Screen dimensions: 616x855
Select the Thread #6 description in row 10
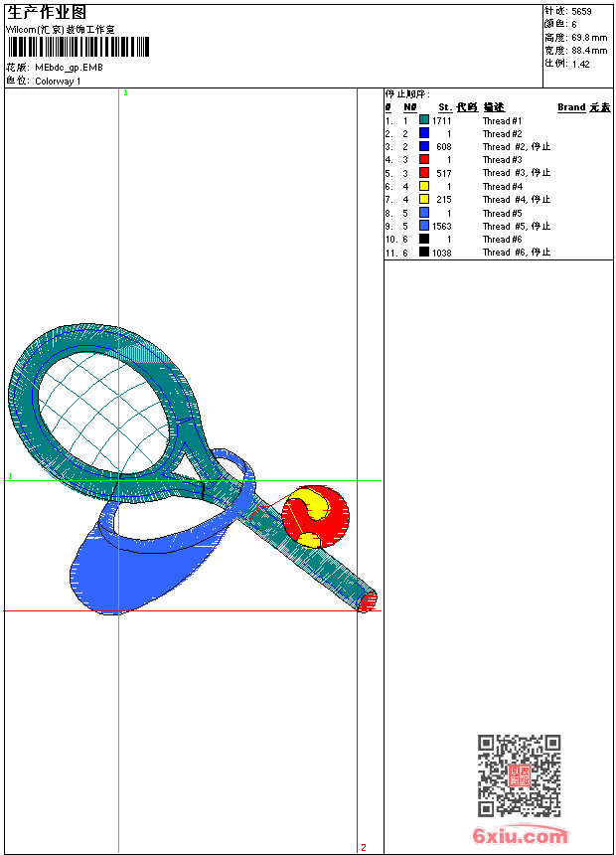[x=502, y=239]
